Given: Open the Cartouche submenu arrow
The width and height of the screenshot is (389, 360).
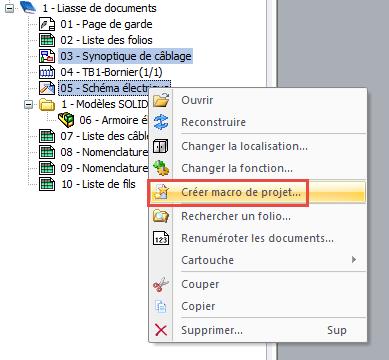Looking at the screenshot, I should [354, 259].
